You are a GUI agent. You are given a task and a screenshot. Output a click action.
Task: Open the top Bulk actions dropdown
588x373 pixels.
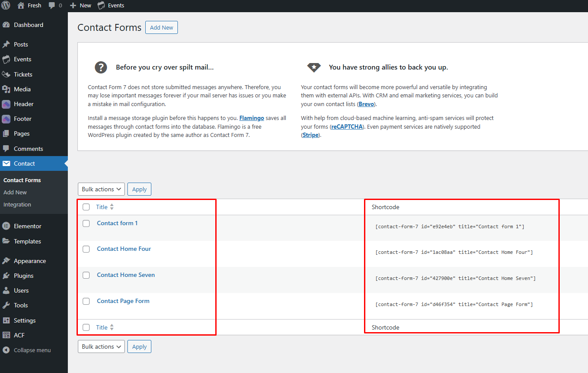coord(101,189)
